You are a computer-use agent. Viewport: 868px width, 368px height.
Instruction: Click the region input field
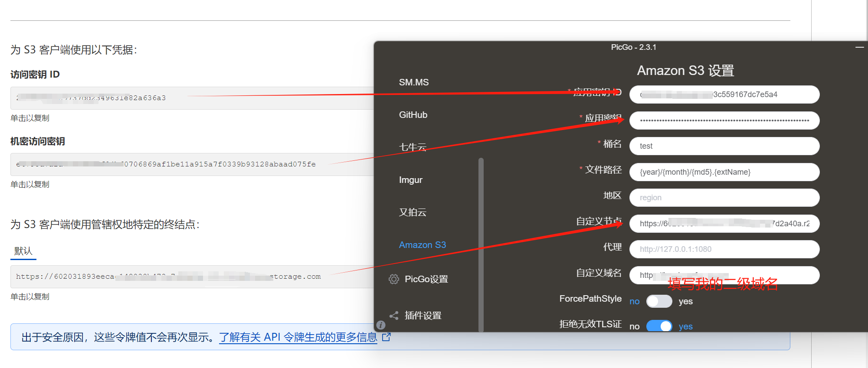724,198
